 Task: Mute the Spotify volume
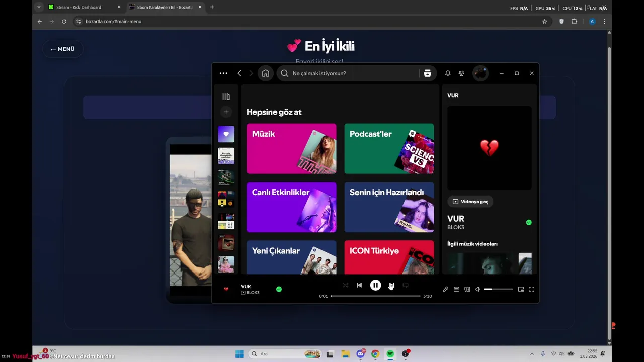(x=478, y=289)
